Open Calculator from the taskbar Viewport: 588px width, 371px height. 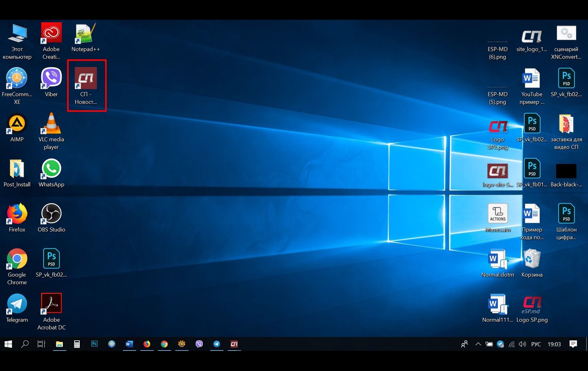point(77,344)
